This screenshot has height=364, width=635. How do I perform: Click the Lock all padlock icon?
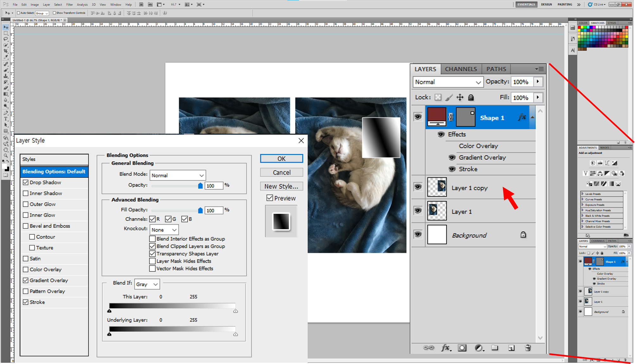pos(471,98)
